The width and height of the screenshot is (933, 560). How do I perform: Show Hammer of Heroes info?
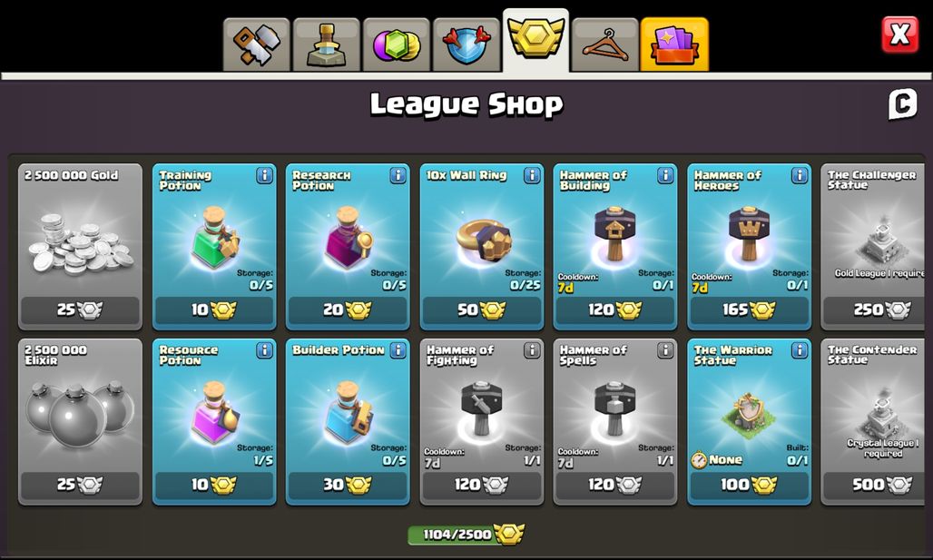point(799,175)
